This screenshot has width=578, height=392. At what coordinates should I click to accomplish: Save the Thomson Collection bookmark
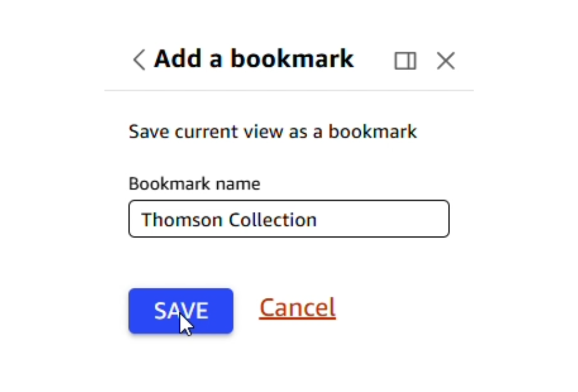pyautogui.click(x=181, y=311)
